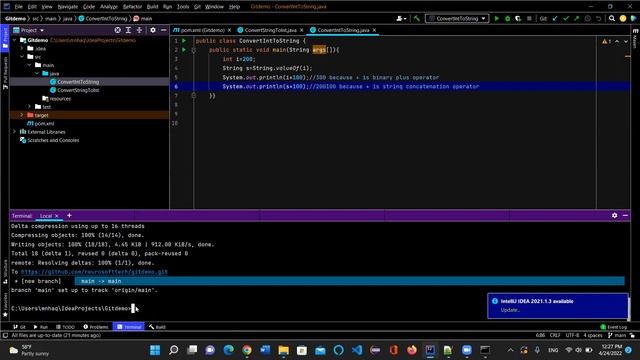This screenshot has height=360, width=640.
Task: Run the ConvertIntToString configuration with green play button
Action: point(497,18)
